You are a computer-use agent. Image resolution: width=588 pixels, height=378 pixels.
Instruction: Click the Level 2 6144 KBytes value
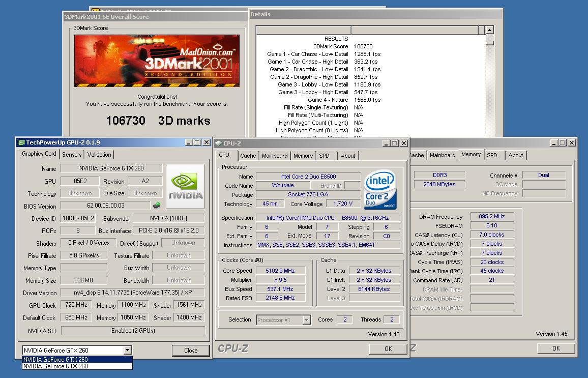(373, 289)
